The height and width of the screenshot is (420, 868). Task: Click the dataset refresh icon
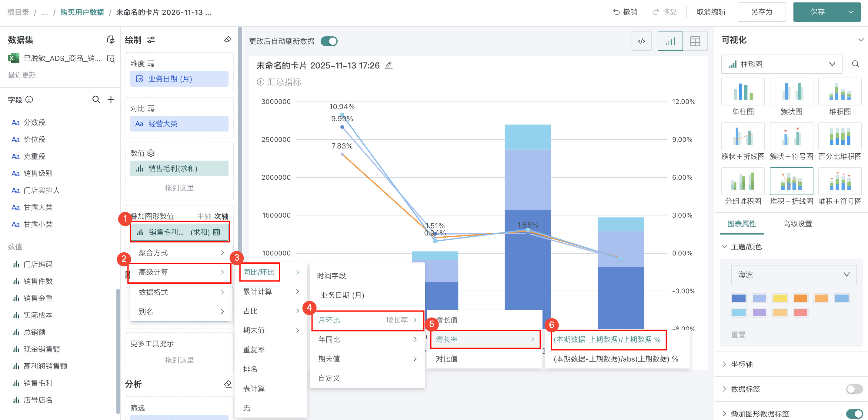pos(111,40)
